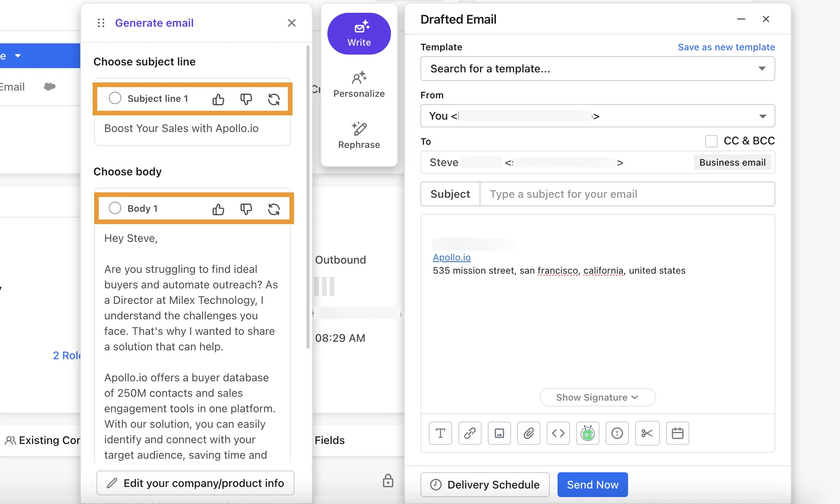Expand Show Signature
Image resolution: width=840 pixels, height=504 pixels.
click(597, 398)
